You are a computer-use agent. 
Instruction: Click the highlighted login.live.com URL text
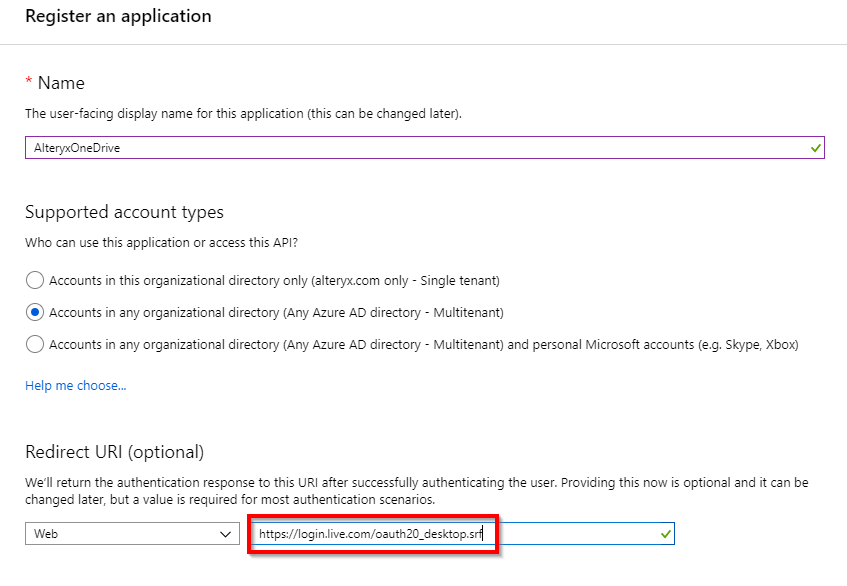click(370, 533)
